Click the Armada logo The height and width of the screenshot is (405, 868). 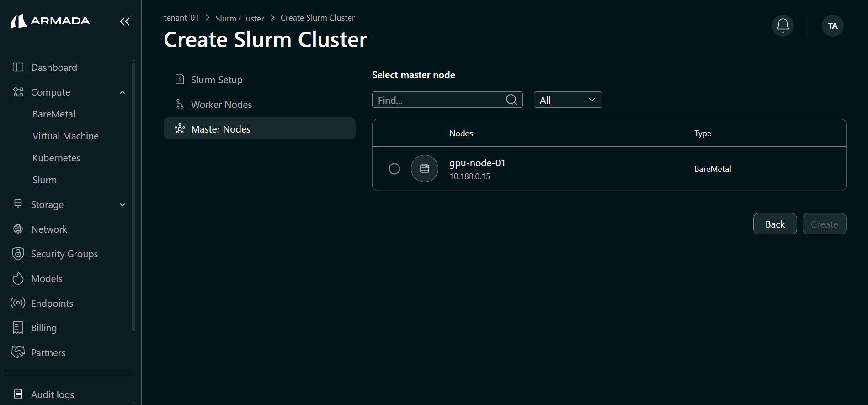coord(50,21)
